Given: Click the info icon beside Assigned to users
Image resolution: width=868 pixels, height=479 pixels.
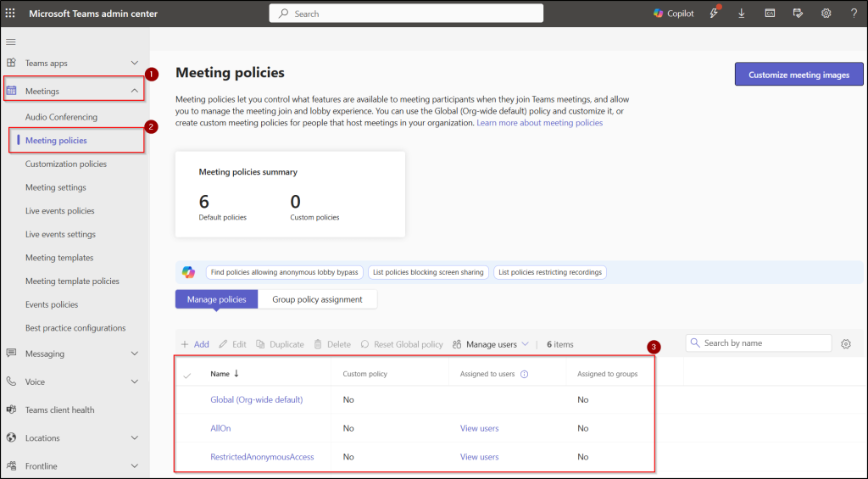Looking at the screenshot, I should tap(524, 375).
